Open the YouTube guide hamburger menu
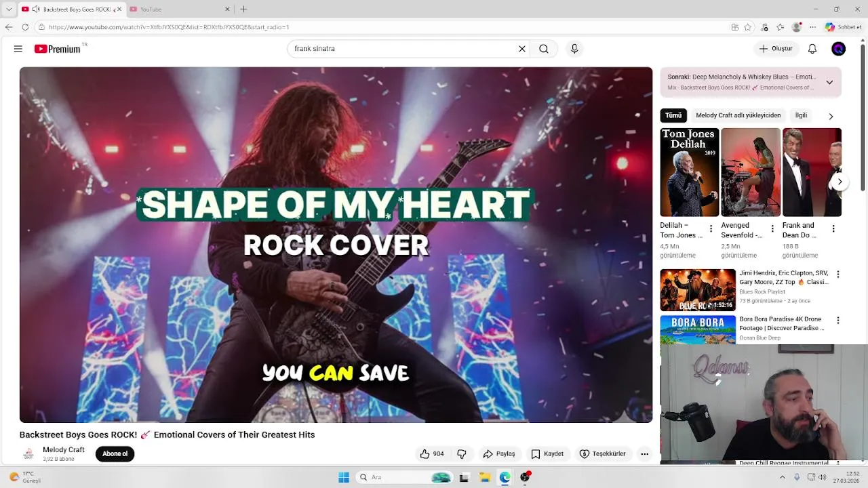868x488 pixels. pyautogui.click(x=18, y=49)
